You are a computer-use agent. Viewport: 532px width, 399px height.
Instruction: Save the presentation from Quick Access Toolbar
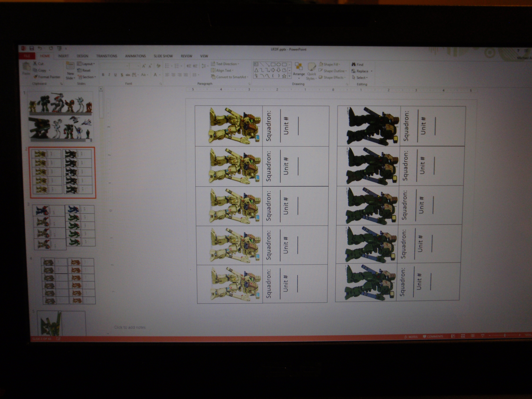point(32,48)
